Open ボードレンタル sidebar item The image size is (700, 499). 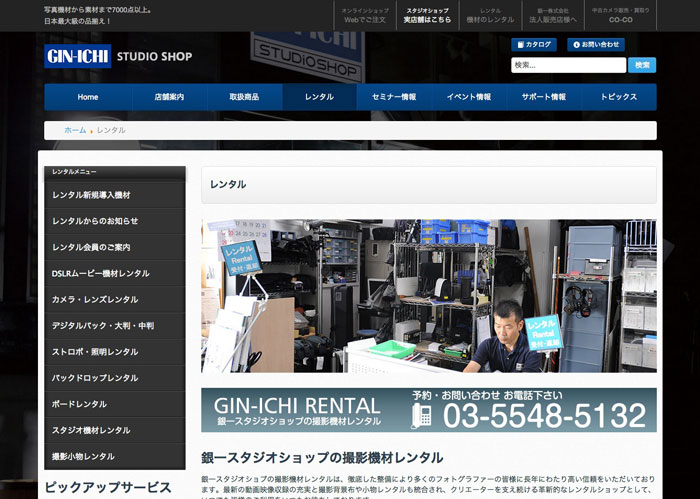(115, 404)
